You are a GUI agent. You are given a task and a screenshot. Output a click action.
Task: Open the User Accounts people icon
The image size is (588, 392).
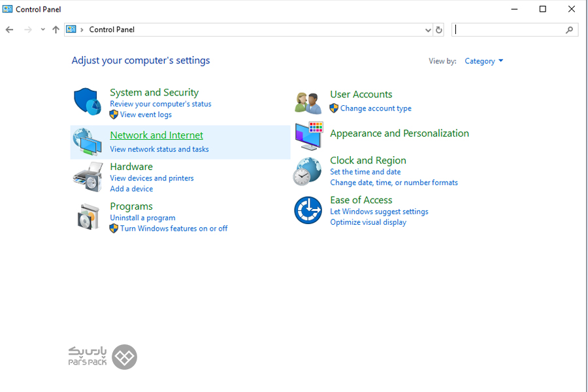[308, 103]
